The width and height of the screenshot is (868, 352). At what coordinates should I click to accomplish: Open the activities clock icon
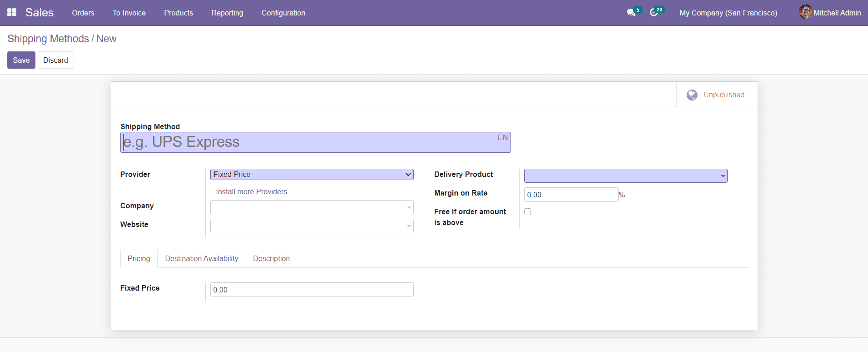tap(654, 13)
